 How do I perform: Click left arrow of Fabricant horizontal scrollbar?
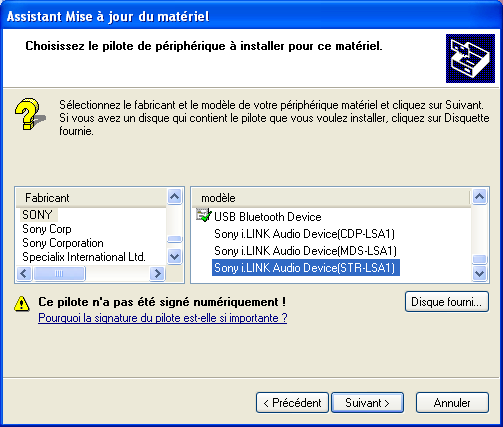pyautogui.click(x=24, y=274)
